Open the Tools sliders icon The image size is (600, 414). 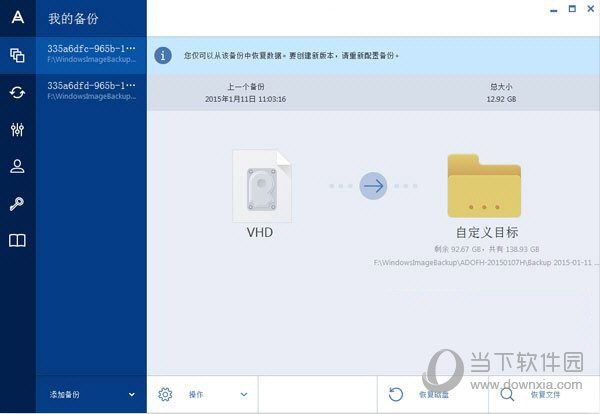17,130
